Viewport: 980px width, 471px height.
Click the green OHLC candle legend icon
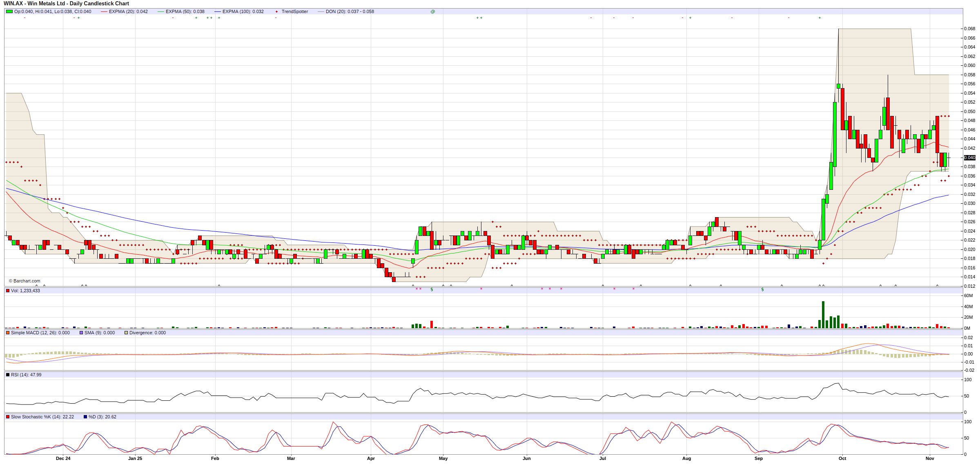tap(9, 11)
